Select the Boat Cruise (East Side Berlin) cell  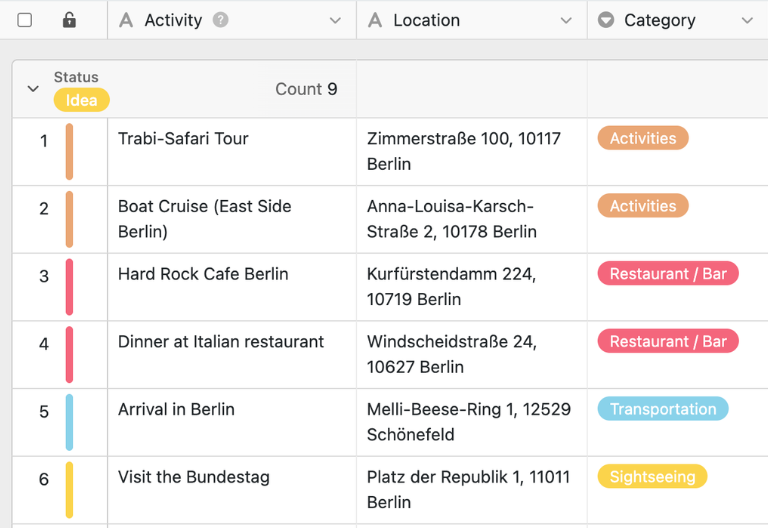point(232,219)
